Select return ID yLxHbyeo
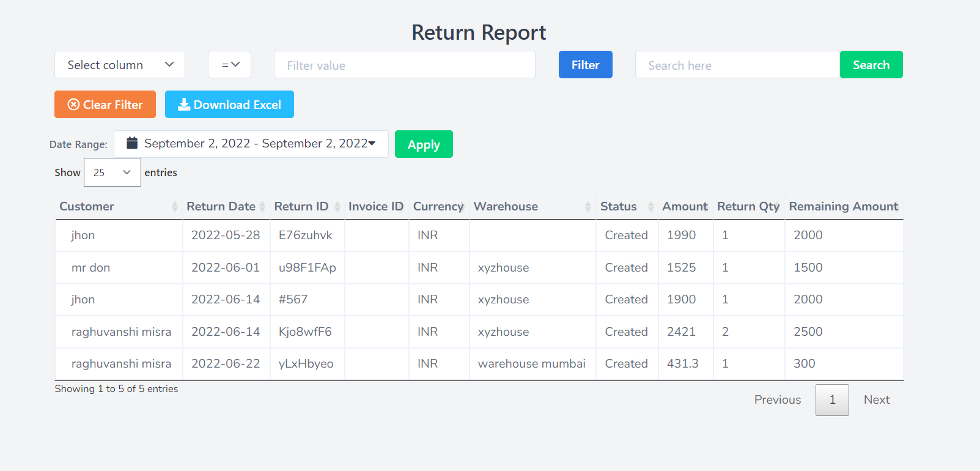 point(306,364)
